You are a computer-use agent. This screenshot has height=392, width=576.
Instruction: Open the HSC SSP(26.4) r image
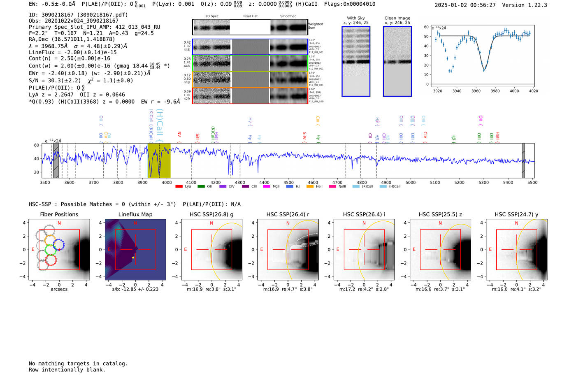[288, 250]
